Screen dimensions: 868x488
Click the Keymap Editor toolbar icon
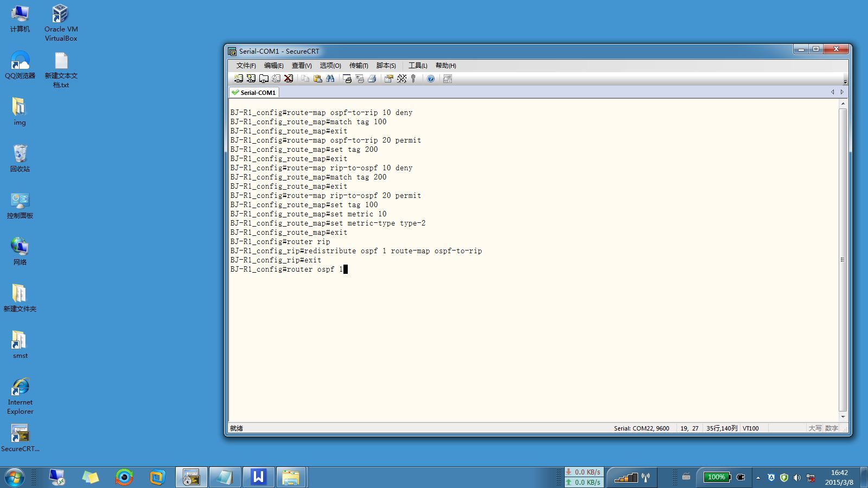point(401,79)
